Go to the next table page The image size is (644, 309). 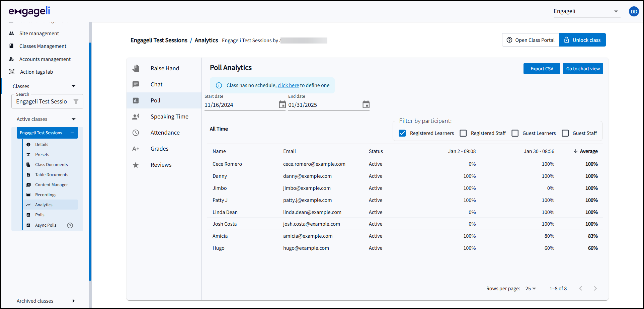pos(595,288)
